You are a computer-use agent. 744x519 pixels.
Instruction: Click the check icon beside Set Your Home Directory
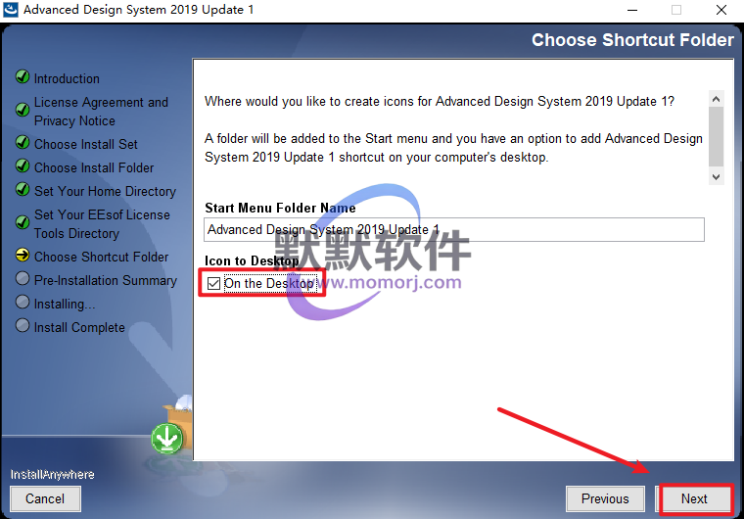tap(22, 189)
